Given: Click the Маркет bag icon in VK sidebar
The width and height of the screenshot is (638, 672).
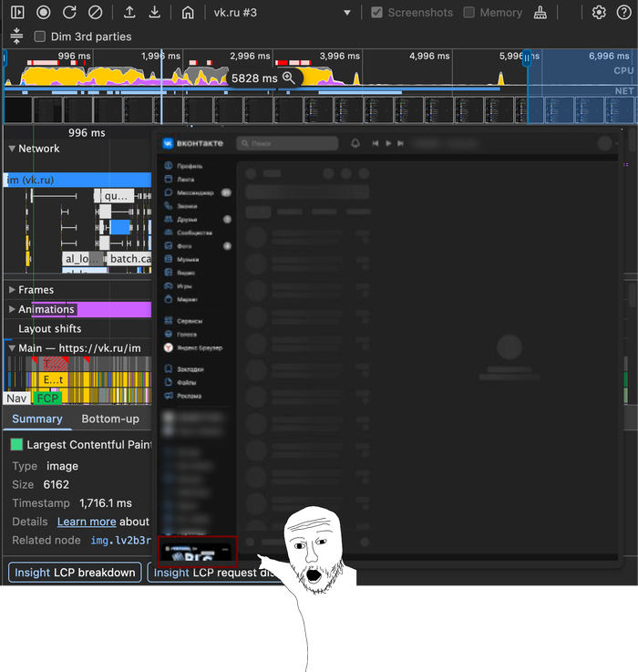Looking at the screenshot, I should [169, 299].
